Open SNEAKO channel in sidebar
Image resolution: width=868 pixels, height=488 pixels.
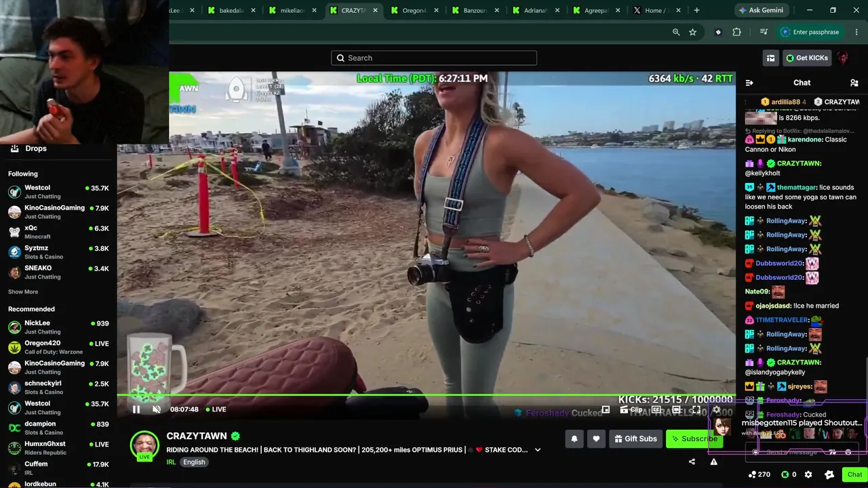58,272
